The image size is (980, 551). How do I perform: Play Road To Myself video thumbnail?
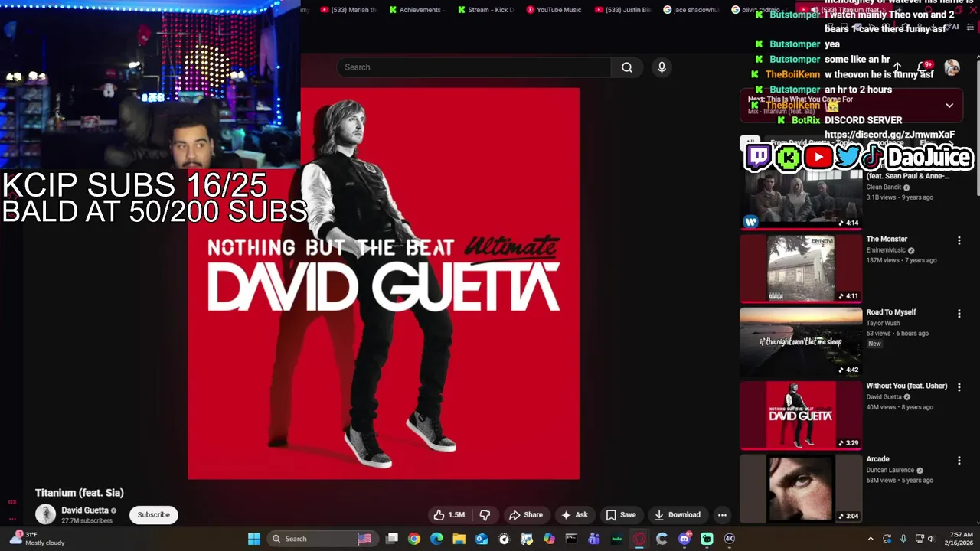tap(801, 342)
